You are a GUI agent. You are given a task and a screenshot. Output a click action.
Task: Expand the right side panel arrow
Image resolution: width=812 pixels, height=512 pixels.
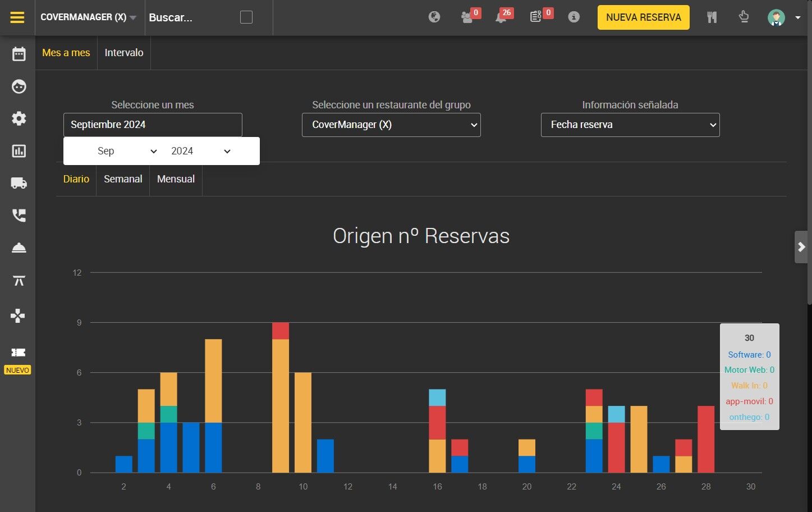(x=801, y=247)
